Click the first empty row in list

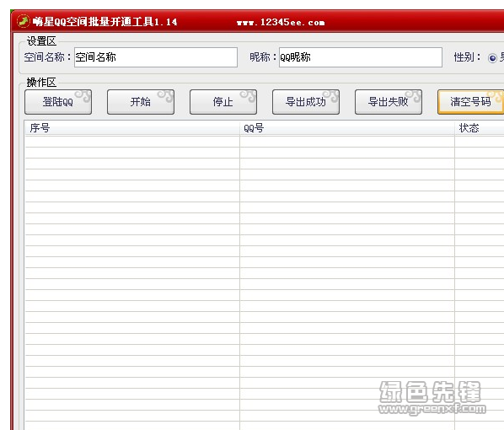(x=264, y=142)
